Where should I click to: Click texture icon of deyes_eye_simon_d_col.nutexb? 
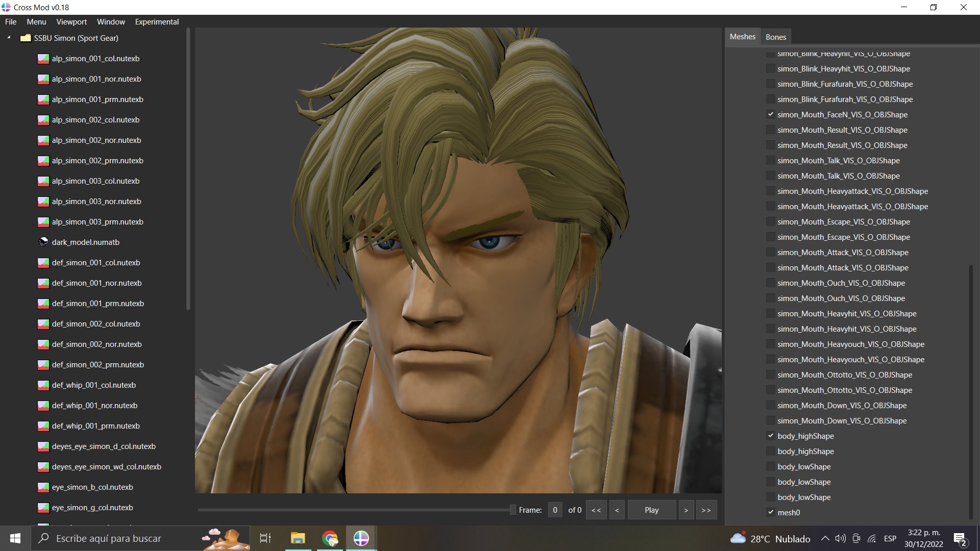43,446
